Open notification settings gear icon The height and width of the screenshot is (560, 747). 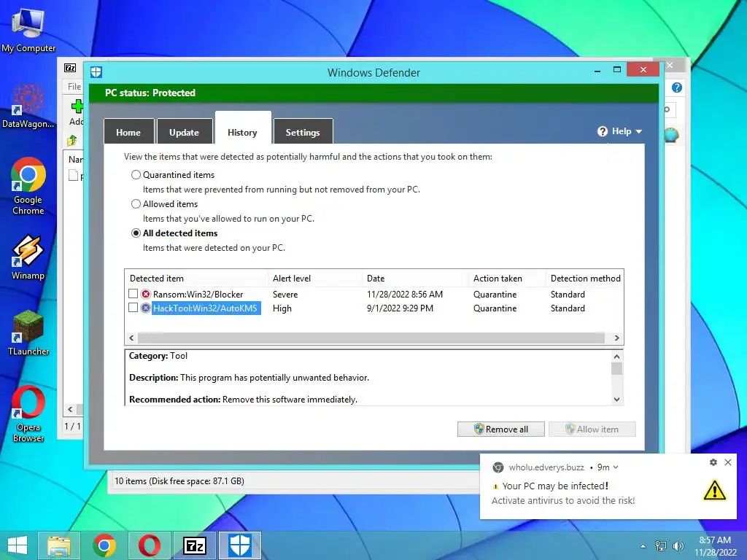tap(713, 462)
